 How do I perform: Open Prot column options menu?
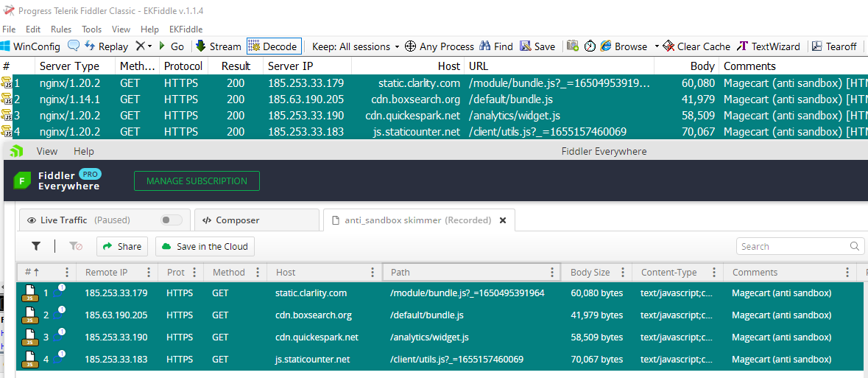(x=194, y=272)
